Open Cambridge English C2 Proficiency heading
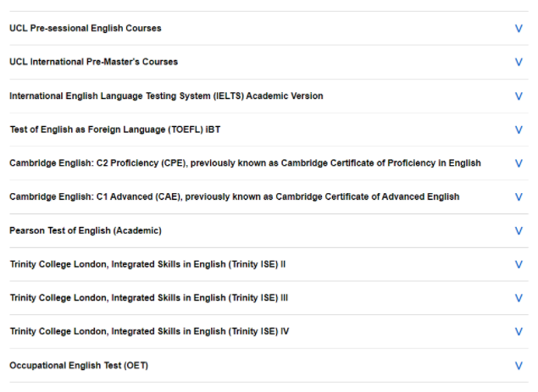The image size is (538, 392). coord(246,163)
